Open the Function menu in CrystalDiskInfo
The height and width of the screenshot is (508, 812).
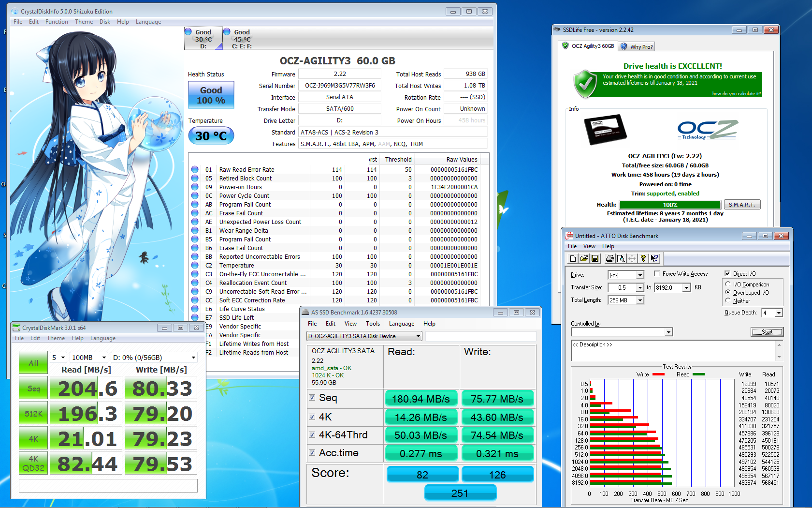click(57, 22)
